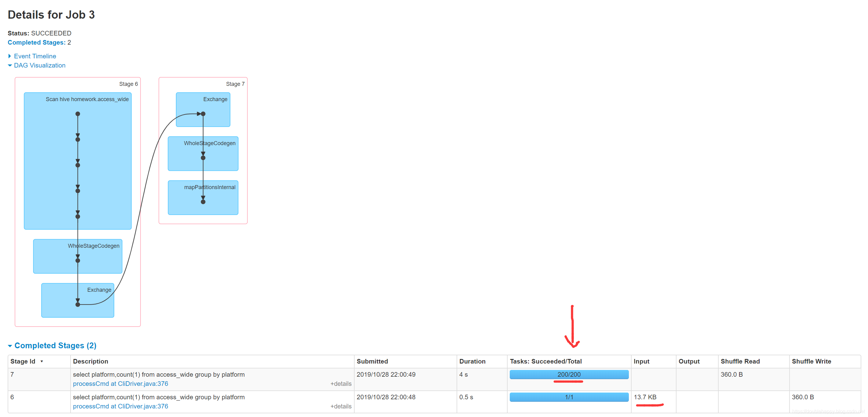Show +details for stage 6 description
This screenshot has height=417, width=868.
point(341,406)
